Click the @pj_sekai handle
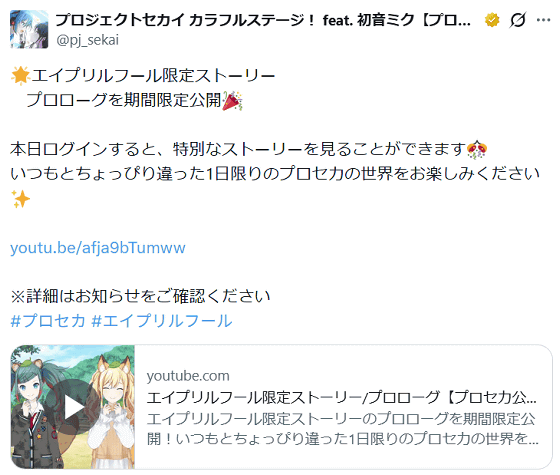The height and width of the screenshot is (475, 560). [x=87, y=40]
